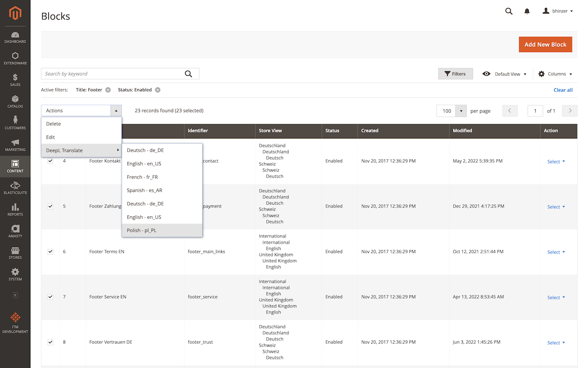Click the Magento logo icon
This screenshot has width=588, height=368.
[15, 14]
